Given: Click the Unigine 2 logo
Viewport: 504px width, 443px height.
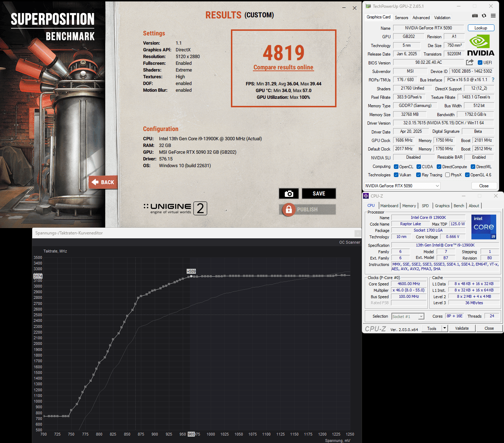Looking at the screenshot, I should pos(175,208).
